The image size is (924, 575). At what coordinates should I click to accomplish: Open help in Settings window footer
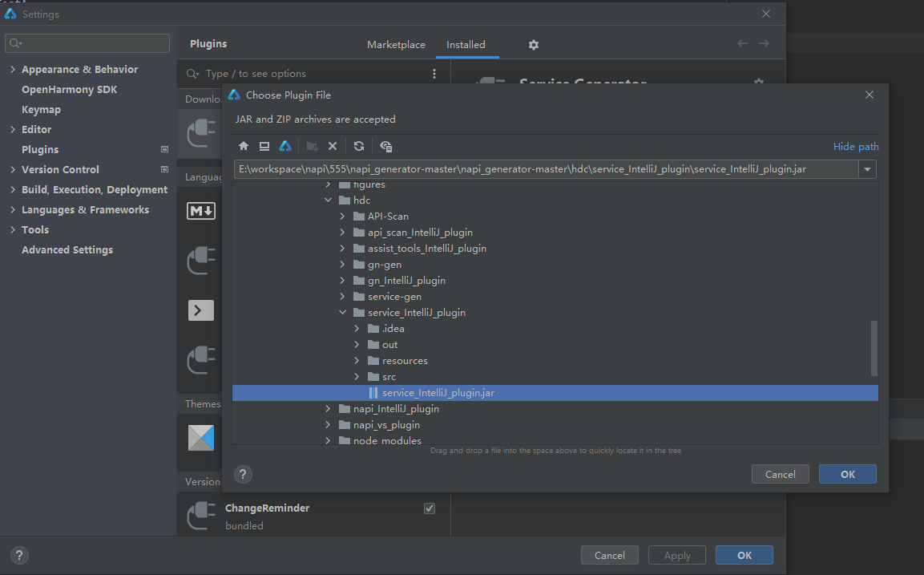click(19, 555)
